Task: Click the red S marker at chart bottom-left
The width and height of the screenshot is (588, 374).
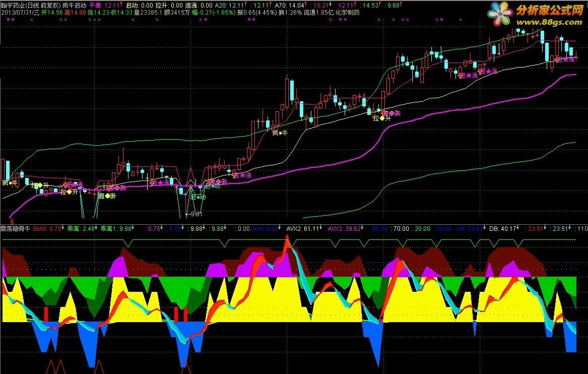Action: [x=12, y=222]
